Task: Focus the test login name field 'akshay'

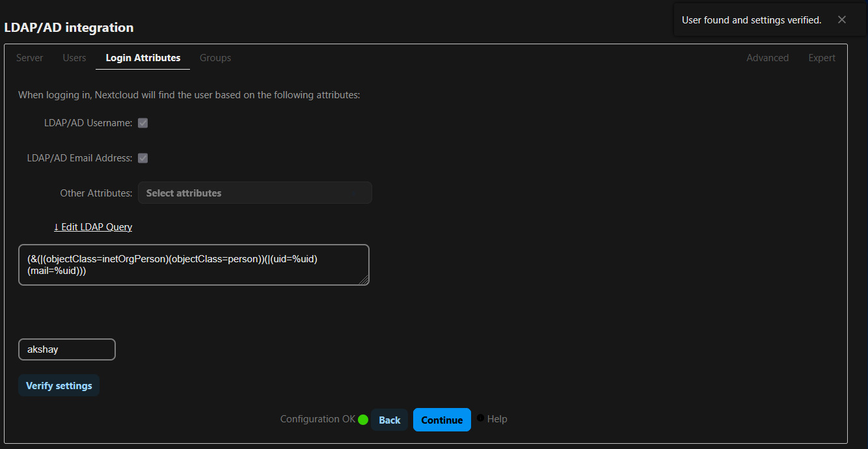Action: coord(67,349)
